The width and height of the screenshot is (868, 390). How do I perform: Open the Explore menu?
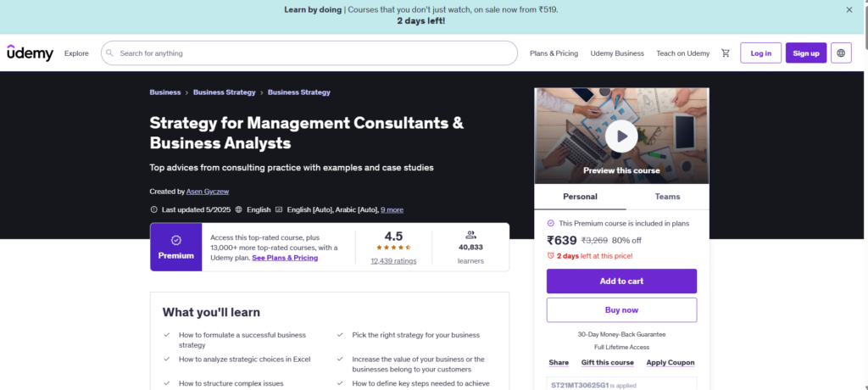[76, 53]
